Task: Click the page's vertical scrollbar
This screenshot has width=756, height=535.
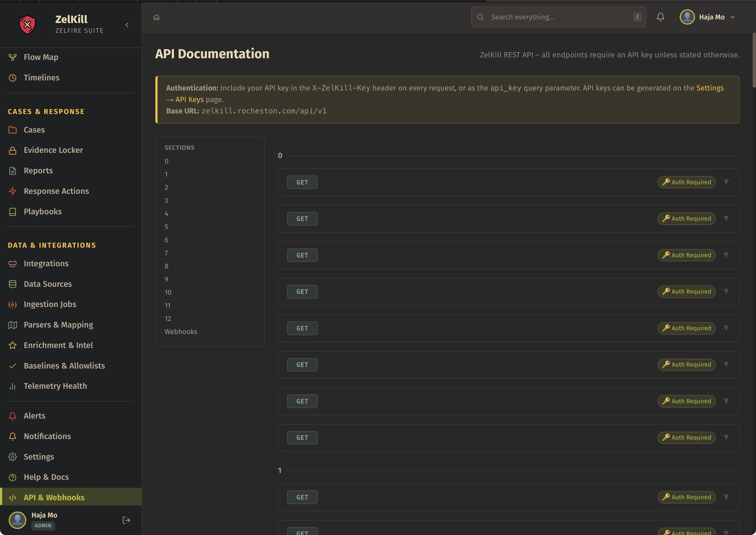Action: (754, 60)
